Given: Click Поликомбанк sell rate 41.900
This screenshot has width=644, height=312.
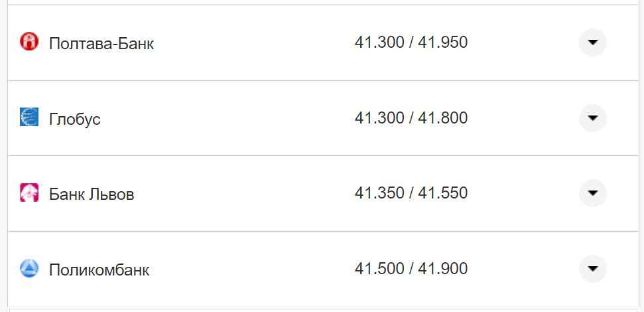Looking at the screenshot, I should click(443, 269).
